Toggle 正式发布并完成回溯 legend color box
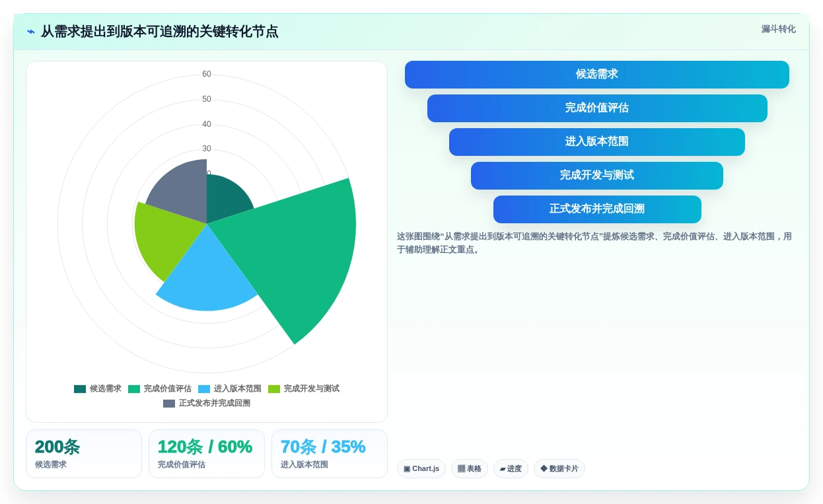 (x=169, y=404)
